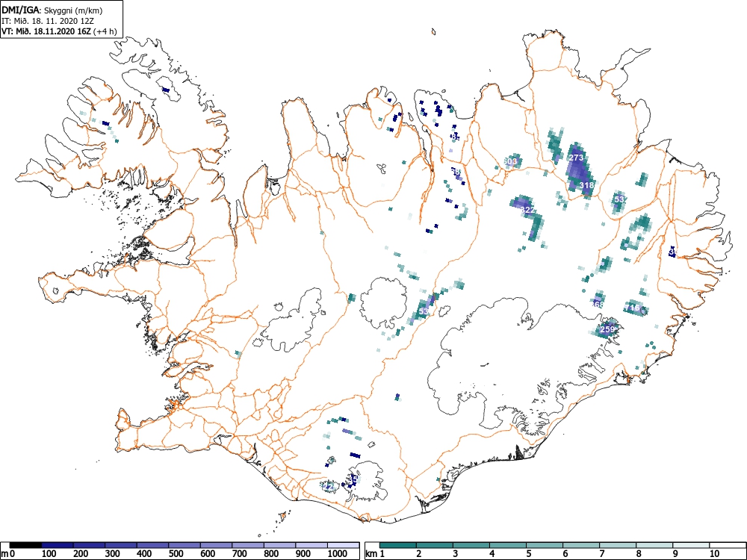This screenshot has width=747, height=560.
Task: Click the 'm 0' label starting the meter legend
Action: point(8,554)
